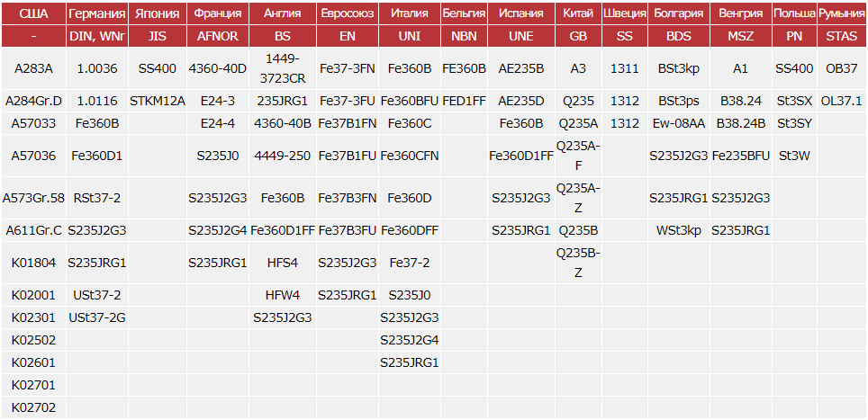Select the OL37.1 cell
868x420 pixels.
click(842, 101)
